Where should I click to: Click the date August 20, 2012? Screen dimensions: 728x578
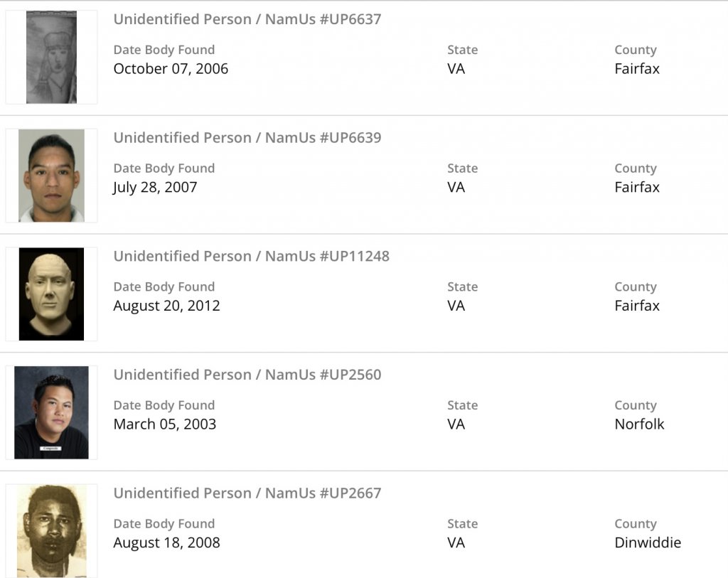pos(166,306)
